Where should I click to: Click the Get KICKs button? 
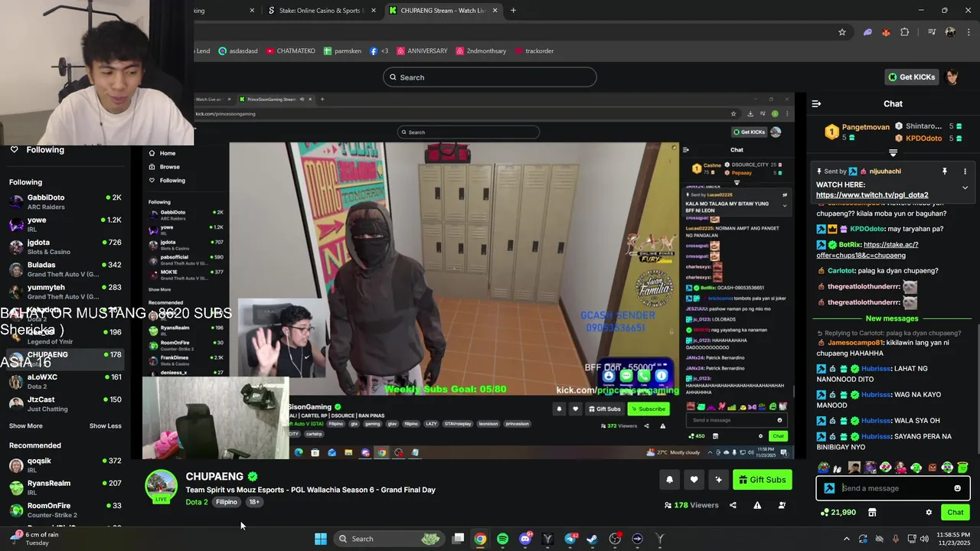911,77
